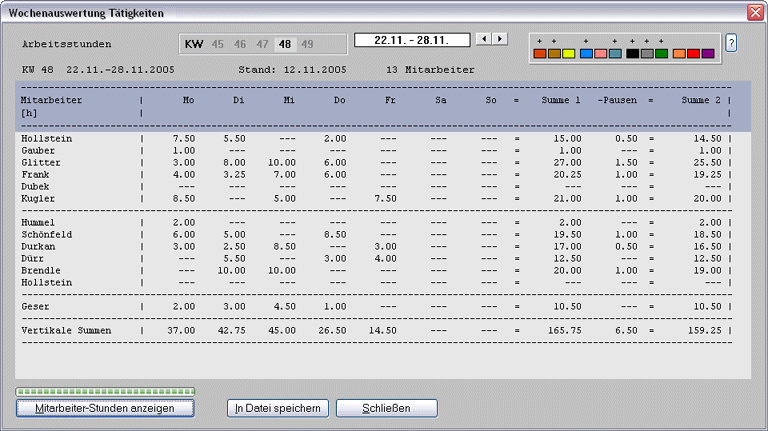Click the Mitarbeiter-Stunden anzeigen button

pos(105,408)
